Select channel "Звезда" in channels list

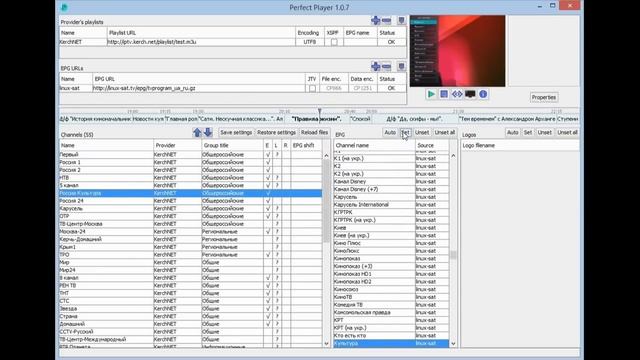coord(190,309)
